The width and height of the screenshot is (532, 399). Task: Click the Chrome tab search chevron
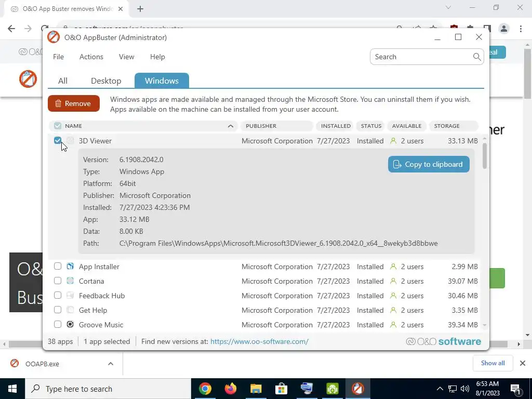click(448, 7)
